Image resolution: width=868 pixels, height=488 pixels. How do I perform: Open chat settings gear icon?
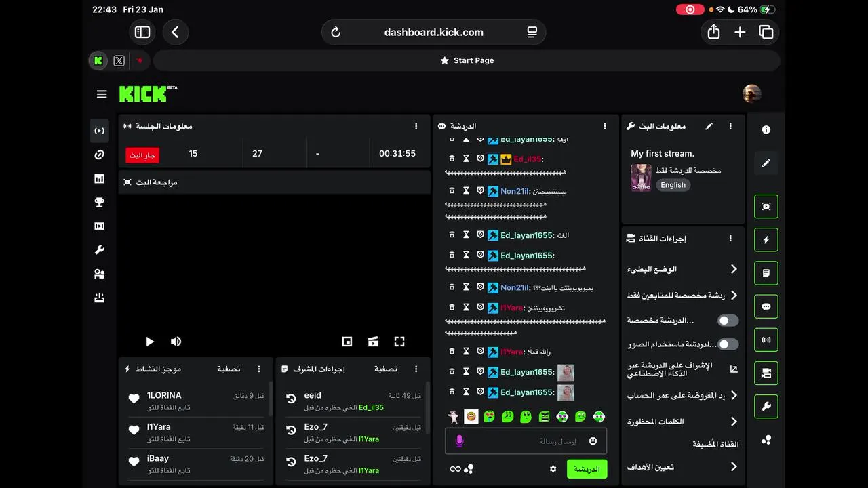tap(553, 469)
